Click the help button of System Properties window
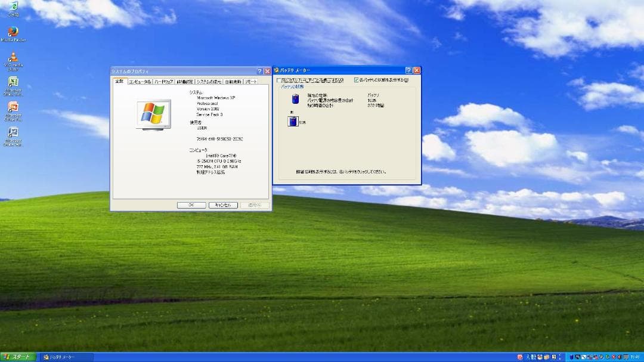Viewport: 644px width, 362px height. tap(259, 71)
